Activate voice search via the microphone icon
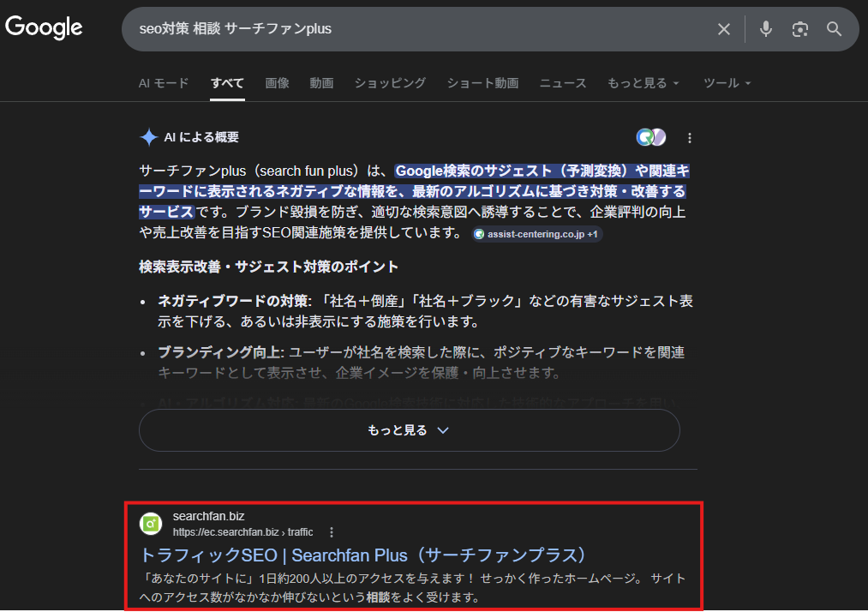The height and width of the screenshot is (612, 868). click(x=765, y=28)
